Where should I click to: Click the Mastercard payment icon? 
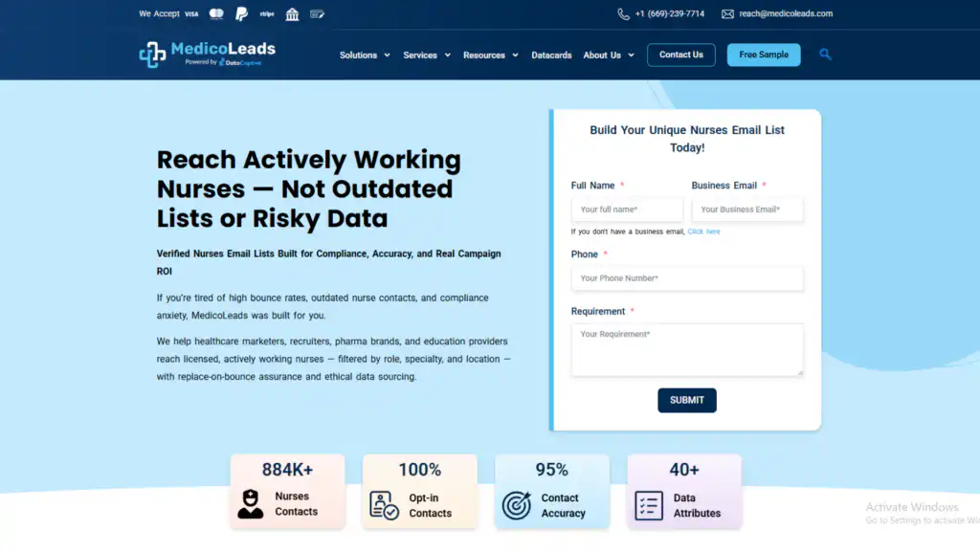pyautogui.click(x=216, y=13)
